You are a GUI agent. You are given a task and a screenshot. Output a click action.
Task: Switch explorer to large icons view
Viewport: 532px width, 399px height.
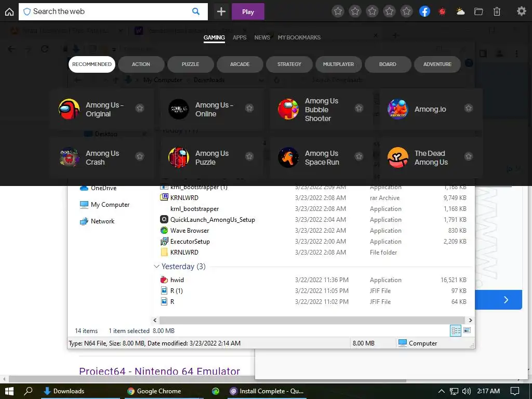click(x=467, y=330)
